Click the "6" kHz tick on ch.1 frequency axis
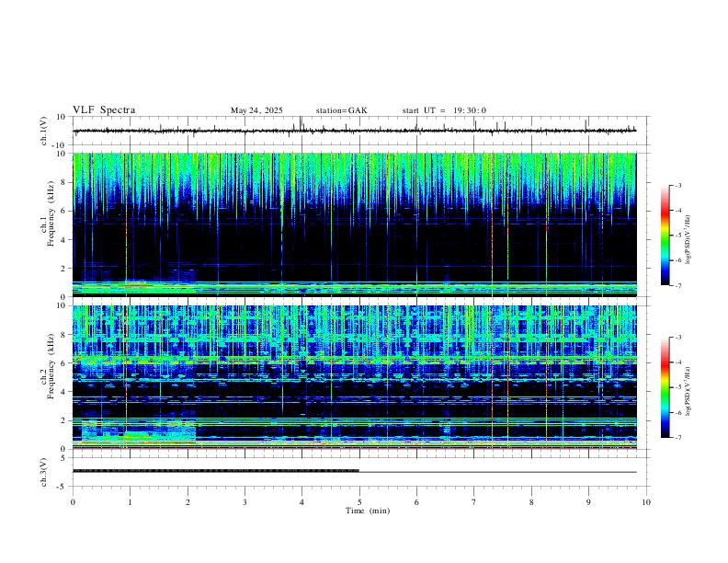Screen dimensions: 728x563 64,211
